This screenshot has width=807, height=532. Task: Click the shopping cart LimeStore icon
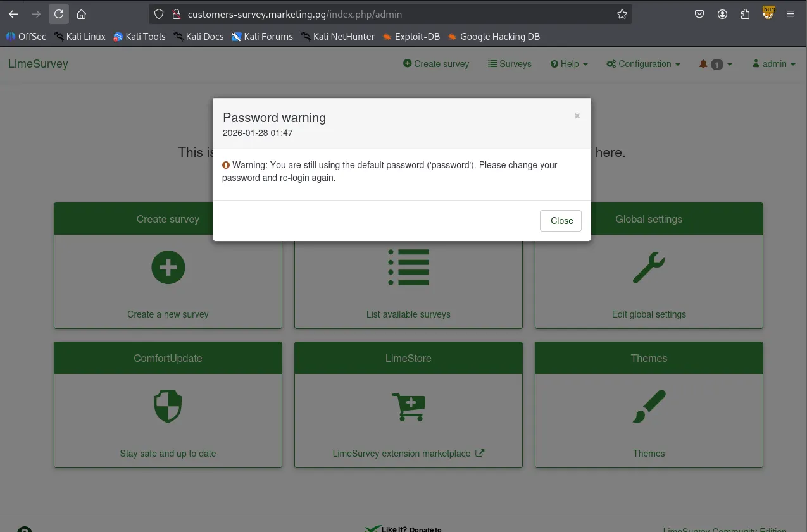pyautogui.click(x=408, y=406)
